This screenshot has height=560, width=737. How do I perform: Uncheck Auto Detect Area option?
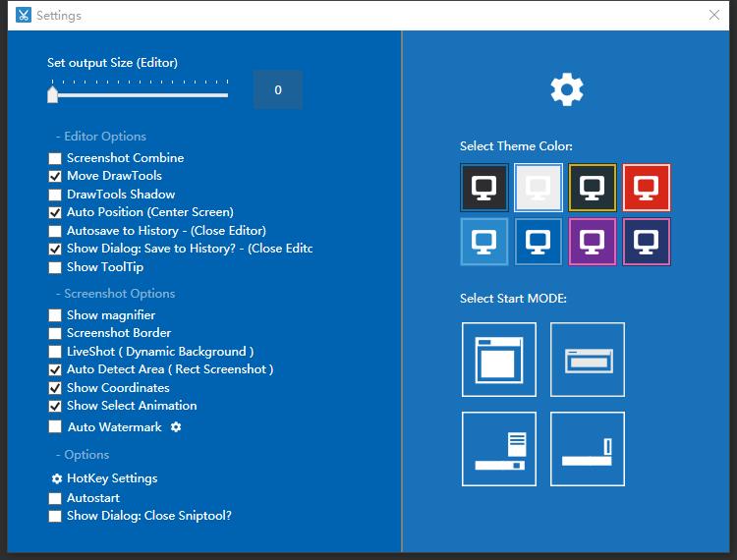pyautogui.click(x=55, y=369)
